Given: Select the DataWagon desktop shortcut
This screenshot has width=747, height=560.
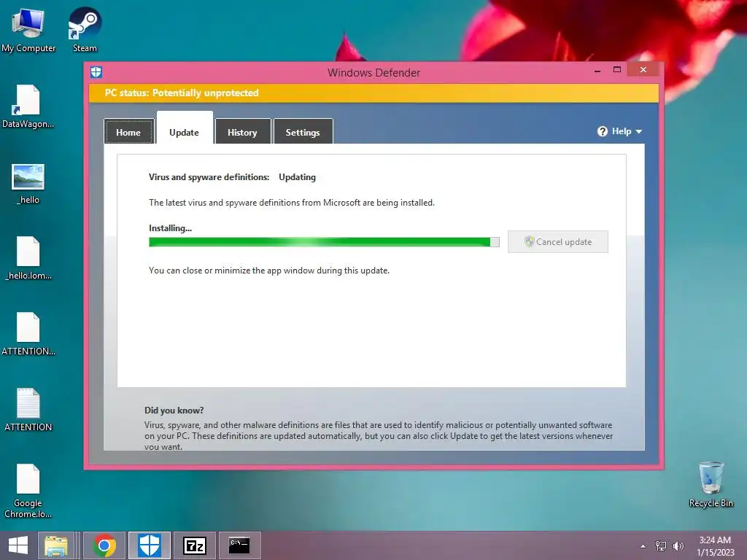Looking at the screenshot, I should (x=28, y=106).
